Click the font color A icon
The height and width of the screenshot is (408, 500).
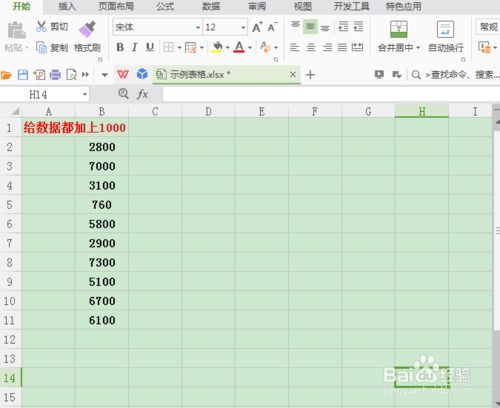[x=239, y=47]
